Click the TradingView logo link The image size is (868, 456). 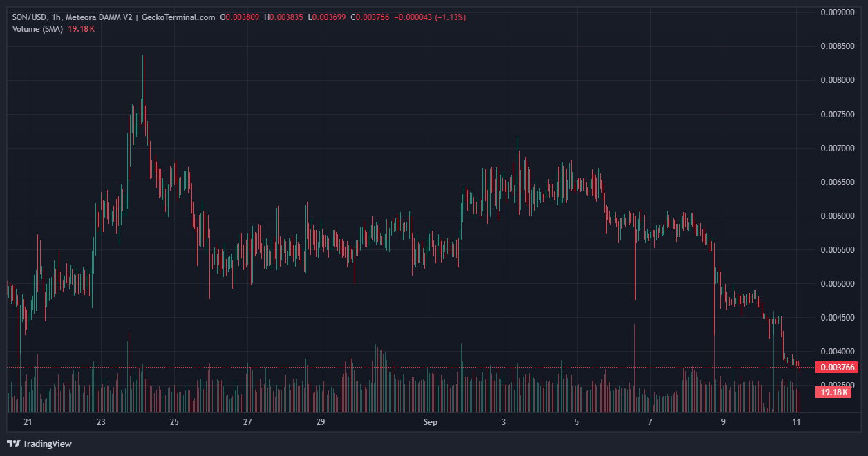[x=39, y=444]
